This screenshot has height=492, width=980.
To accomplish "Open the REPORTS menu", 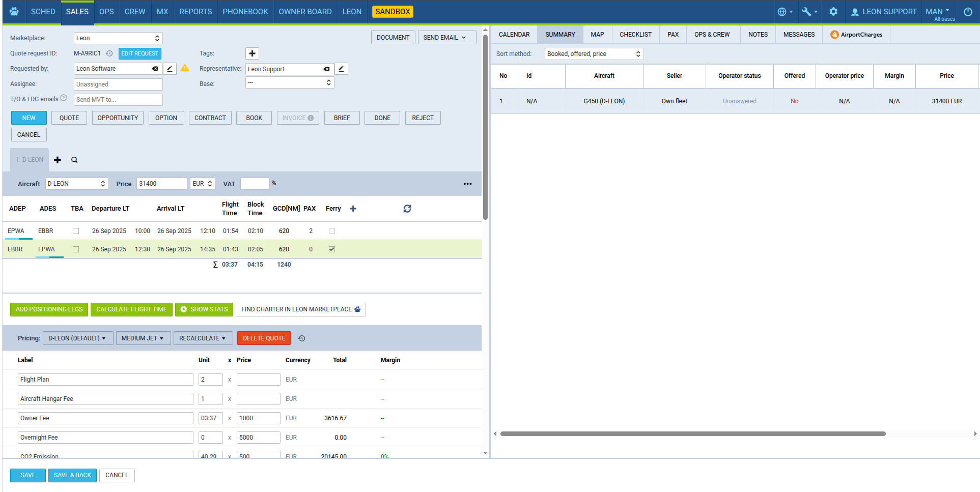I will (x=195, y=11).
